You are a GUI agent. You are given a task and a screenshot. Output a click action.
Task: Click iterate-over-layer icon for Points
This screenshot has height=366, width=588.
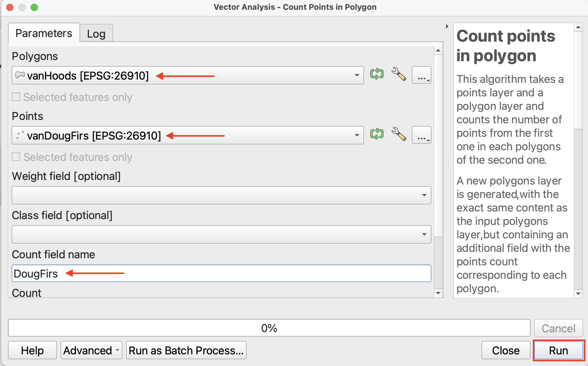(x=377, y=134)
